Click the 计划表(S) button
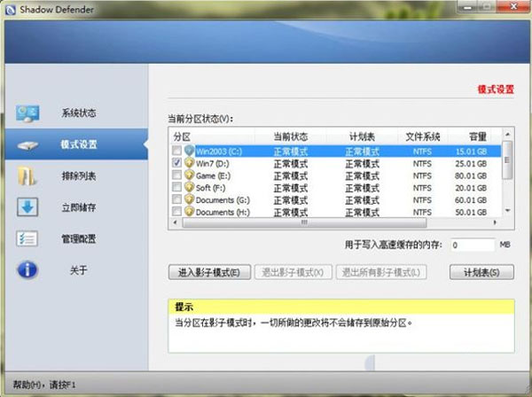This screenshot has height=397, width=532. point(481,272)
